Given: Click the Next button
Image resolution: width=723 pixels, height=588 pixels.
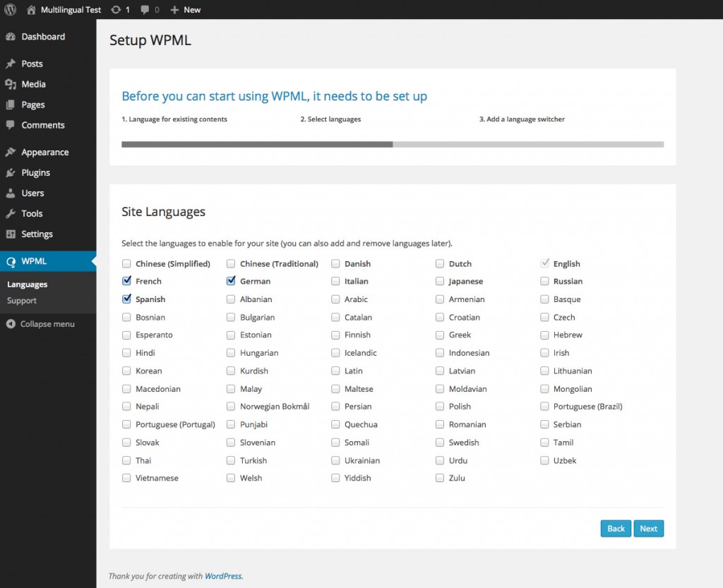Looking at the screenshot, I should tap(648, 528).
